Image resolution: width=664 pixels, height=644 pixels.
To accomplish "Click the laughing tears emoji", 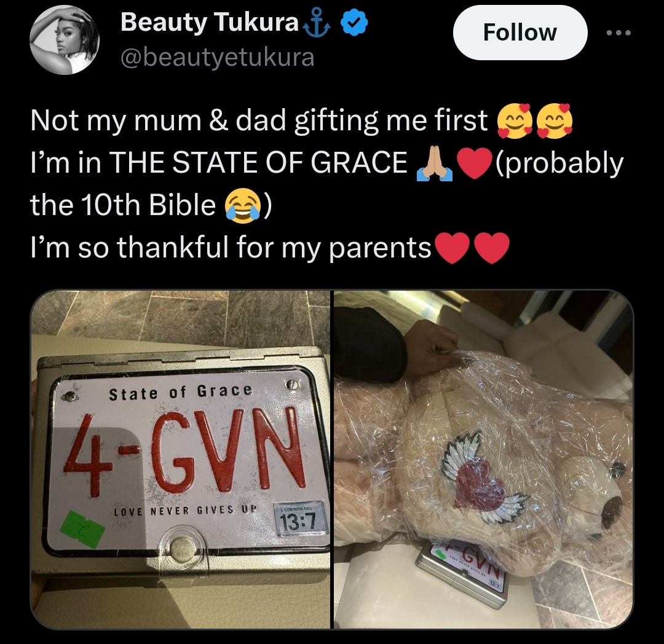I will (x=243, y=205).
